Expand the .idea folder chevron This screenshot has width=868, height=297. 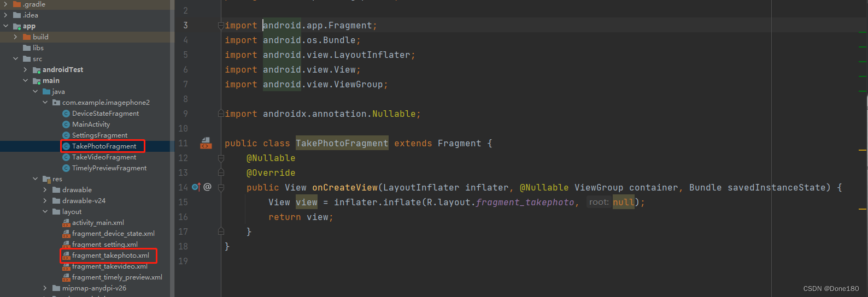tap(5, 15)
